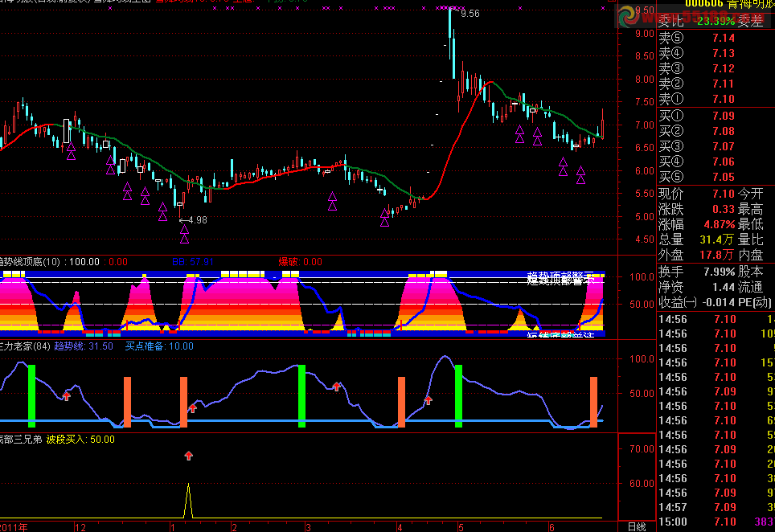The width and height of the screenshot is (775, 532).
Task: Open the 主力老家(84) indicator title
Action: [24, 346]
